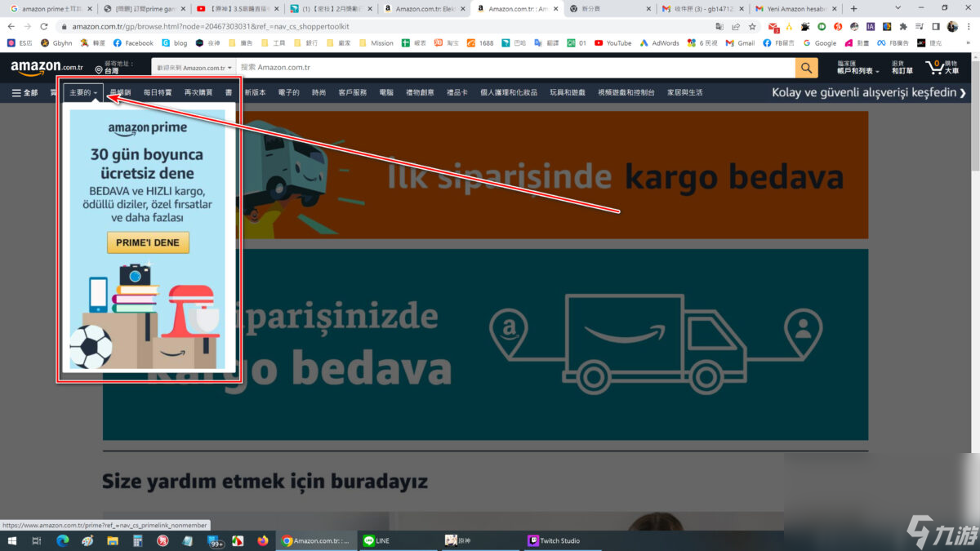Click Kolay ve güvenli alışverişi keşfedin banner link
The height and width of the screenshot is (551, 980).
[870, 92]
